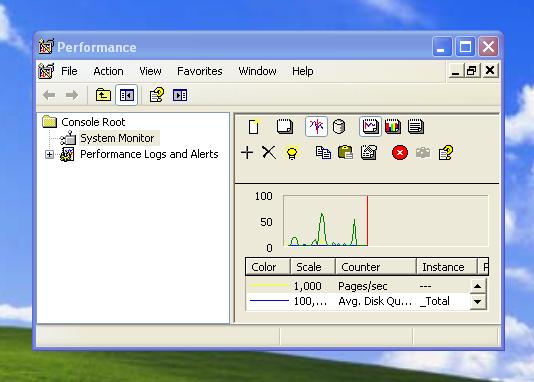Image resolution: width=534 pixels, height=382 pixels.
Task: Select Console Root in tree
Action: 93,122
